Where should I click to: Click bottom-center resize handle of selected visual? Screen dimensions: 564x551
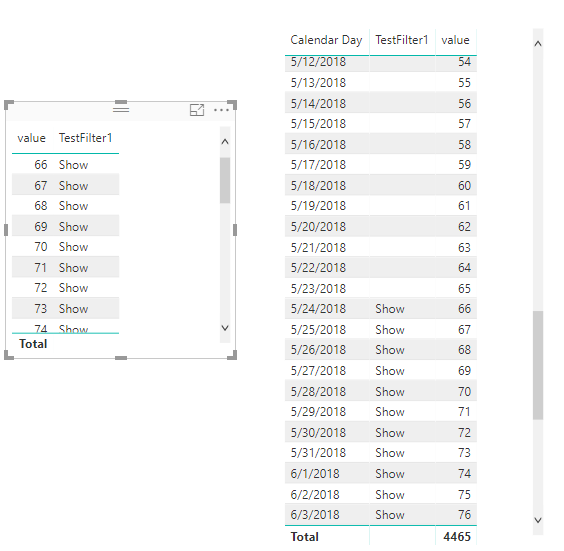coord(121,358)
